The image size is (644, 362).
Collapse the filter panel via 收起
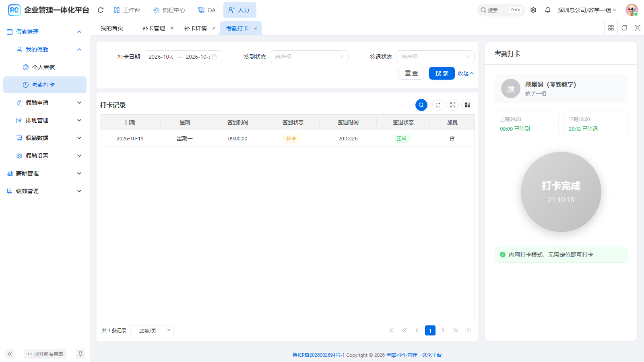pos(466,73)
